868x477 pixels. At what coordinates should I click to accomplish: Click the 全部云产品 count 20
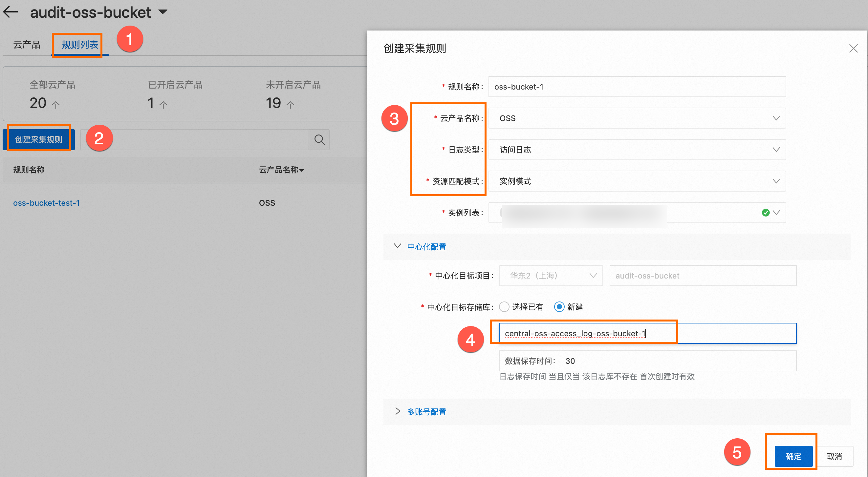point(38,103)
